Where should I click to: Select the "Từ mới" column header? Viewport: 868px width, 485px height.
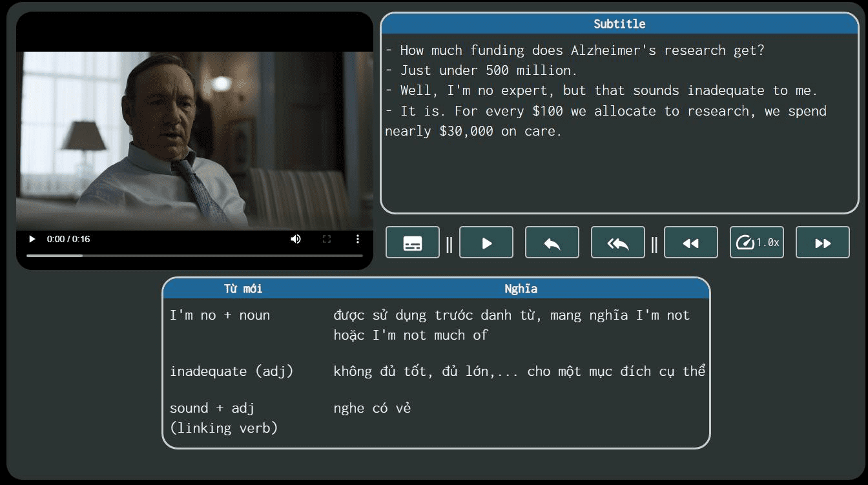(x=243, y=289)
